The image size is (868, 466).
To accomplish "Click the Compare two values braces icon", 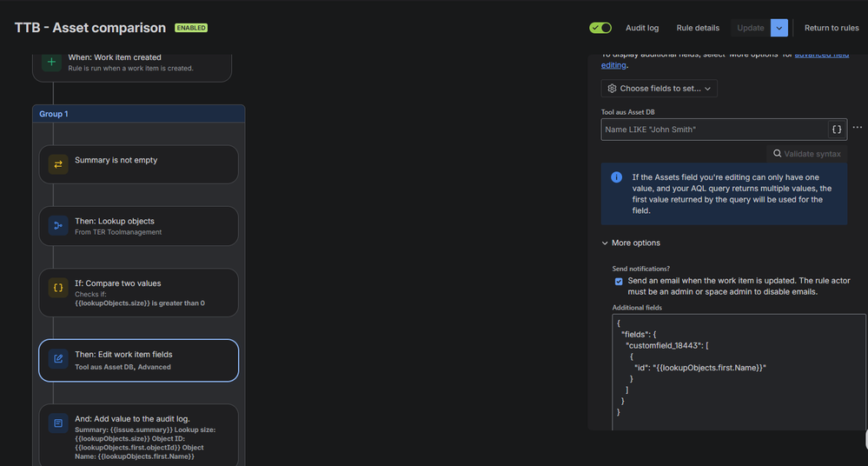I will [58, 288].
